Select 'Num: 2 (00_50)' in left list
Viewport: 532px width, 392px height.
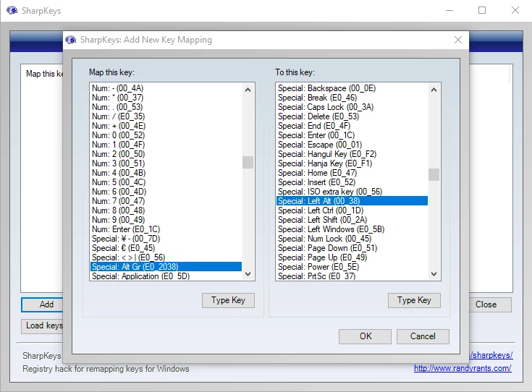[x=166, y=154]
